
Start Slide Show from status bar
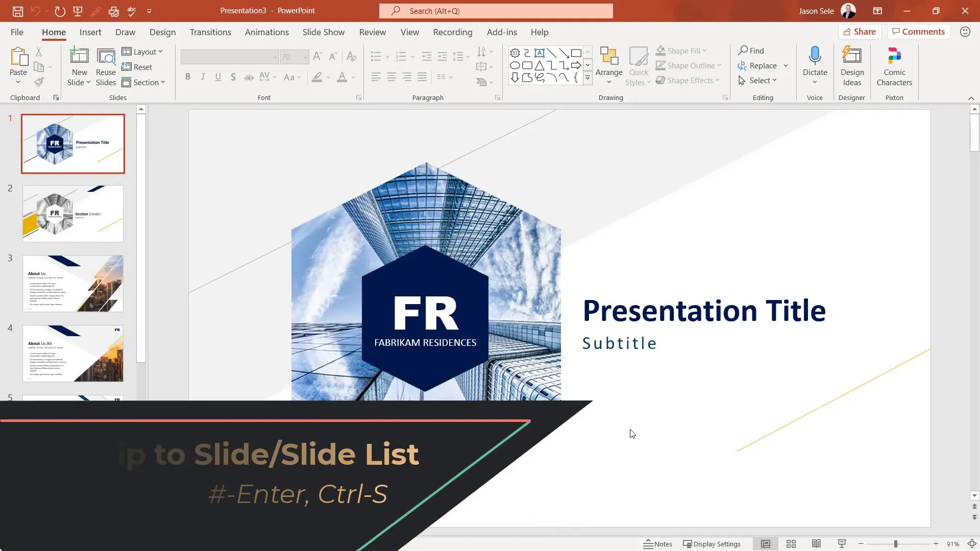click(842, 544)
